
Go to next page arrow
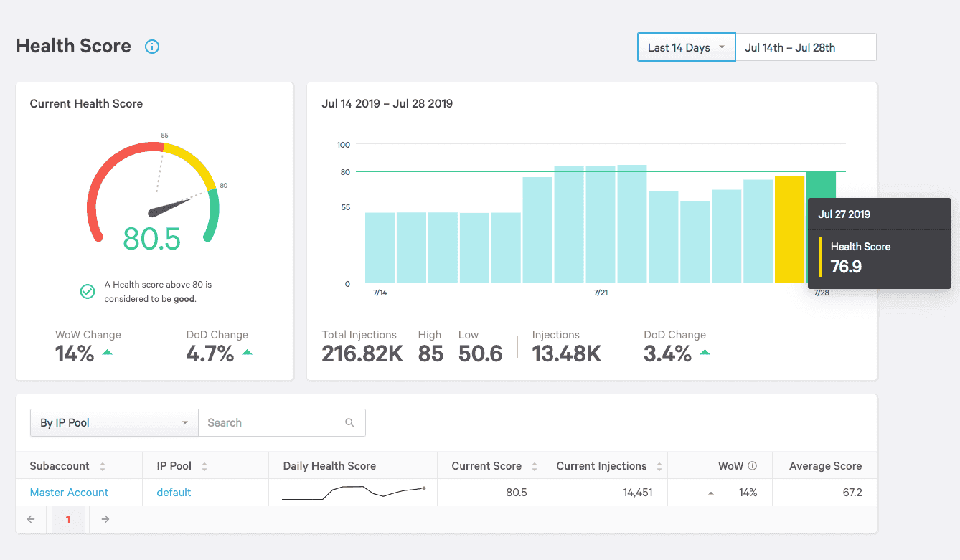click(105, 519)
